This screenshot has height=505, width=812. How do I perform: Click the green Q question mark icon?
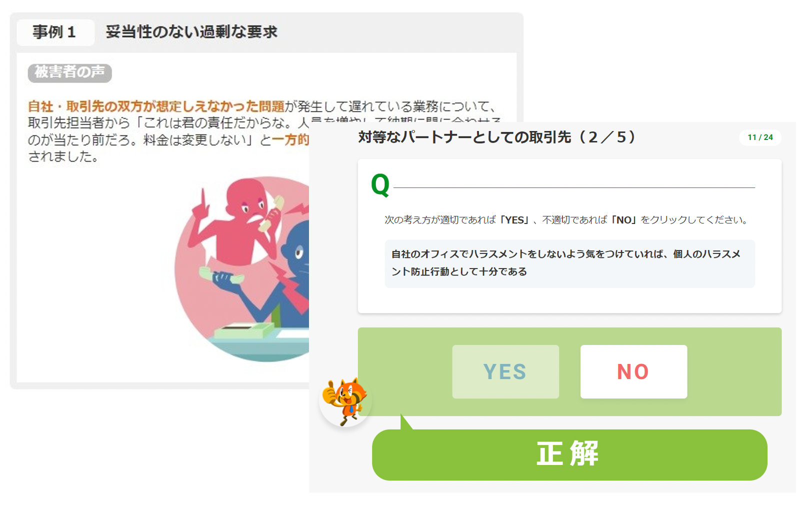380,185
